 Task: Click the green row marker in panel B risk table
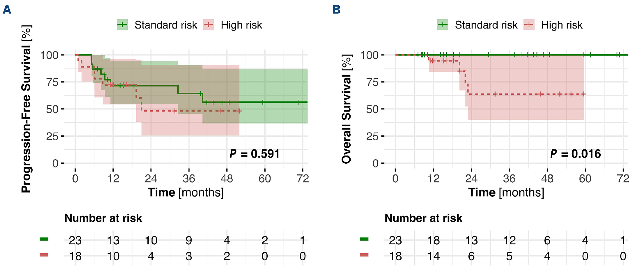(364, 239)
